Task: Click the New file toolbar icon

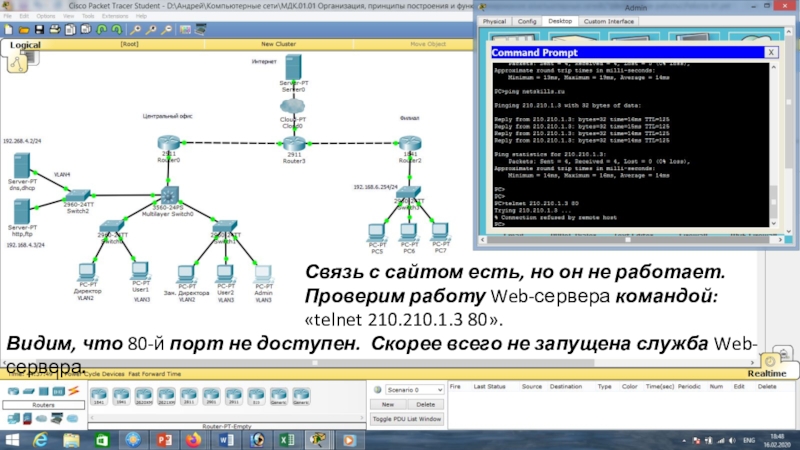Action: (9, 30)
